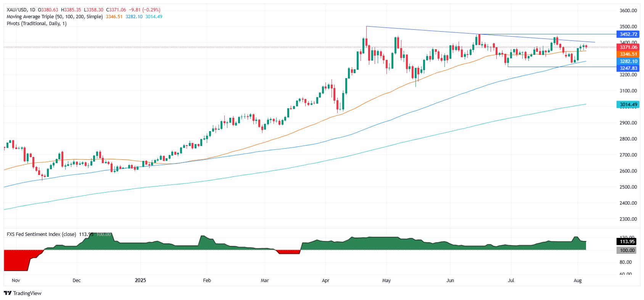Image resolution: width=644 pixels, height=300 pixels.
Task: Open the Pivots Traditional indicator legend
Action: [37, 24]
